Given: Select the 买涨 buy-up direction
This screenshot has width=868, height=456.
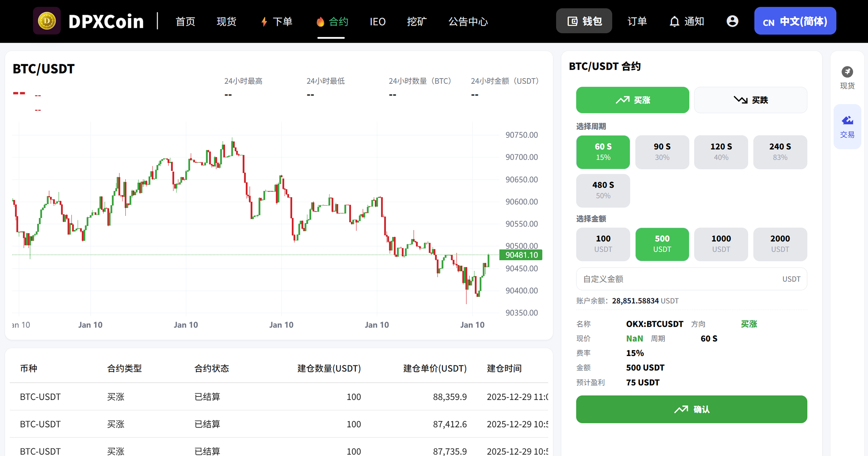Looking at the screenshot, I should [x=632, y=100].
